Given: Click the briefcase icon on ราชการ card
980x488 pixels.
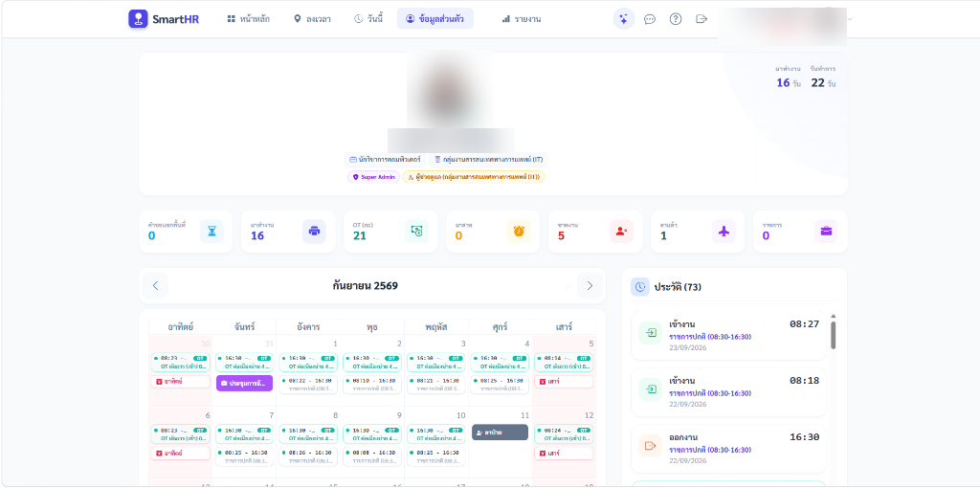Looking at the screenshot, I should point(826,232).
